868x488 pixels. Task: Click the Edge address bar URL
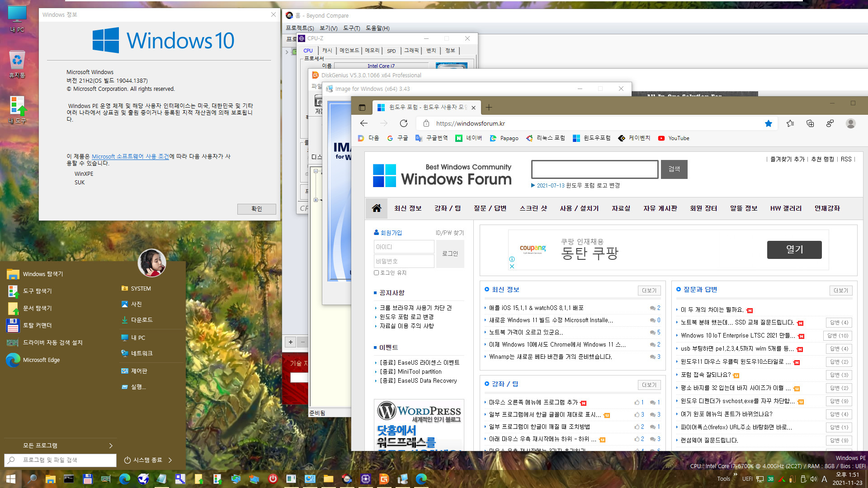[x=470, y=123]
